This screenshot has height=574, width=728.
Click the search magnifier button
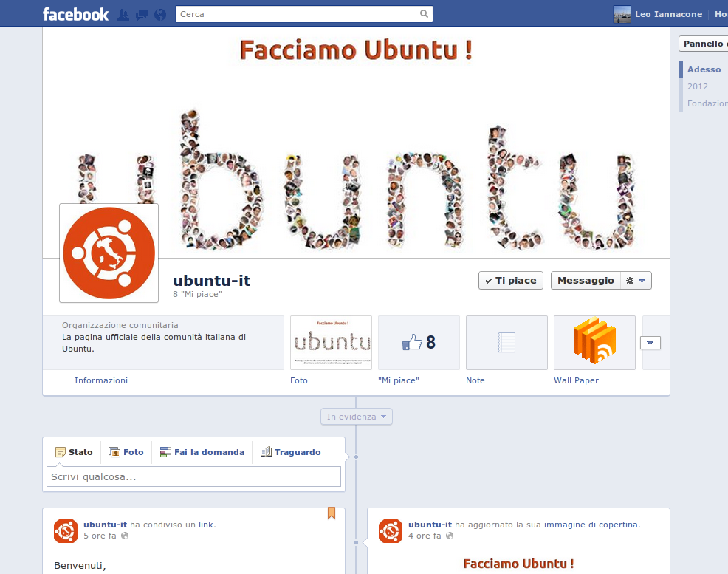[424, 14]
